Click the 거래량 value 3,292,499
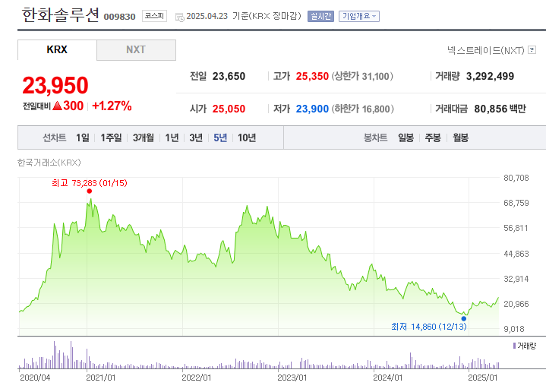 point(491,76)
